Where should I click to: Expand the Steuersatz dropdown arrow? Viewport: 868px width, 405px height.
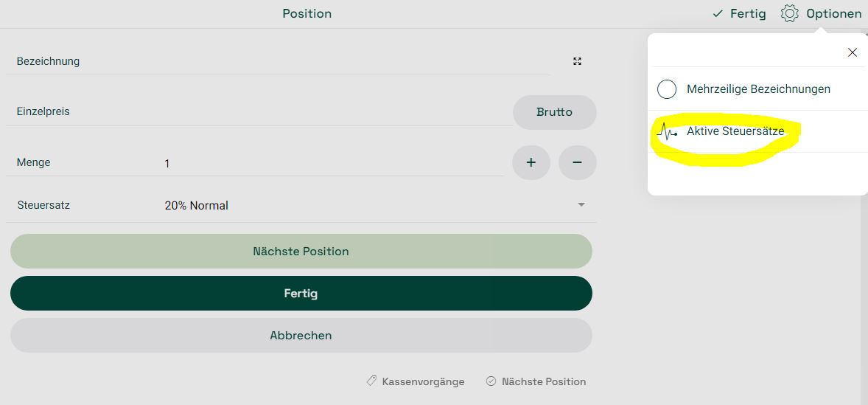[581, 205]
